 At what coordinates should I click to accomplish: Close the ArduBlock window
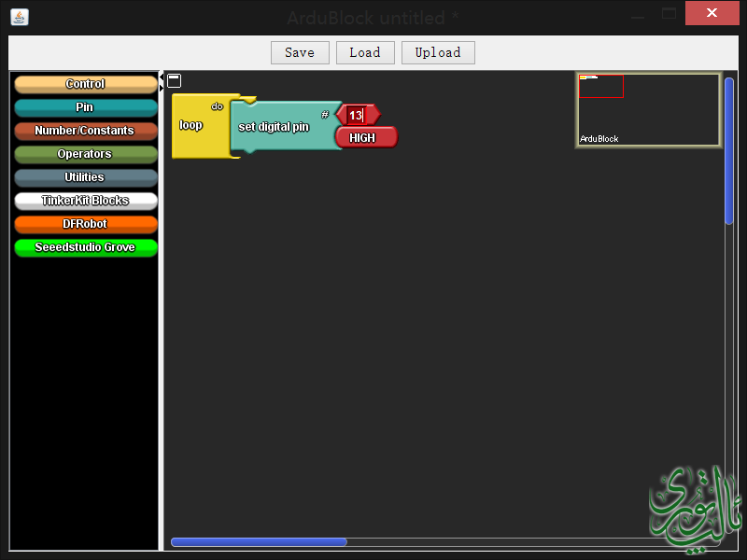[x=712, y=13]
